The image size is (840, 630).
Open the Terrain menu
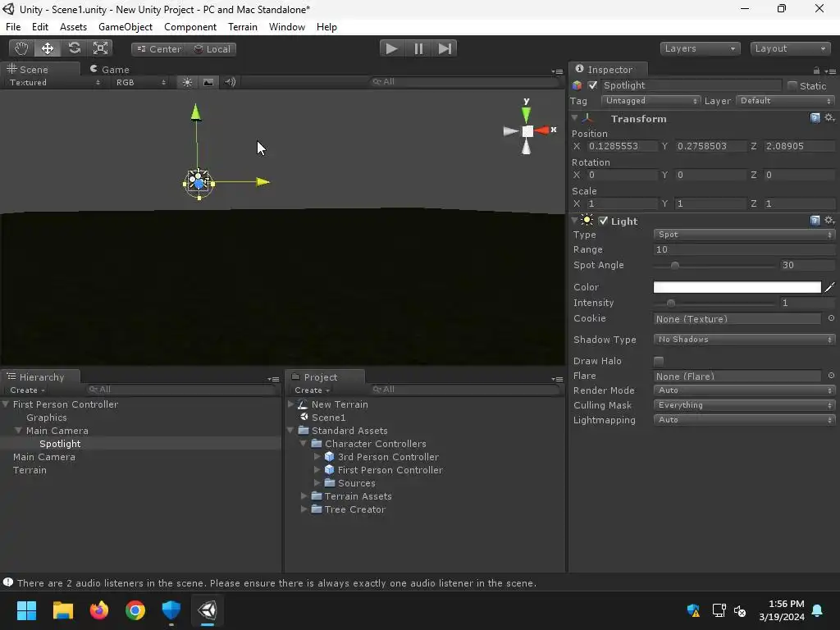coord(243,27)
